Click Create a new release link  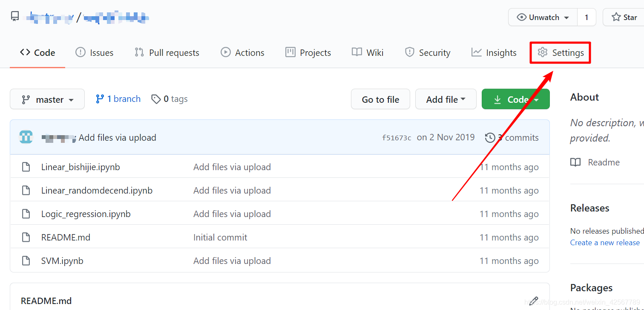coord(605,243)
